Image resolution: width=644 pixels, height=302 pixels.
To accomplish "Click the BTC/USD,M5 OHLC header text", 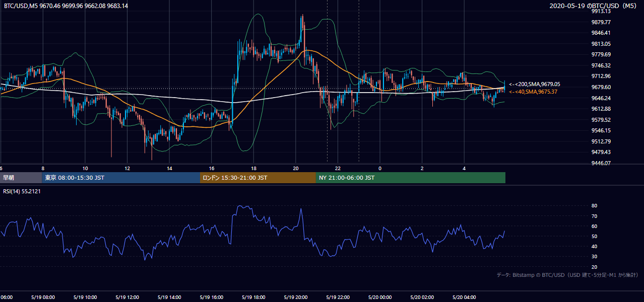I will coord(66,6).
